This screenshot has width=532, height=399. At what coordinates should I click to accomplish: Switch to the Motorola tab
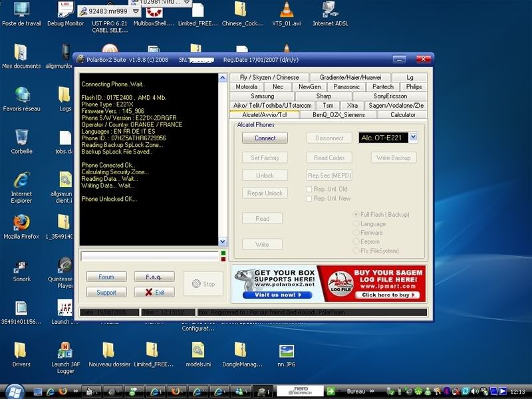click(246, 87)
